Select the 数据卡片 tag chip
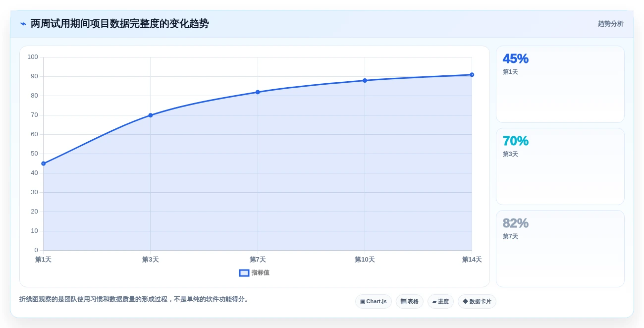The height and width of the screenshot is (328, 644). (x=477, y=301)
